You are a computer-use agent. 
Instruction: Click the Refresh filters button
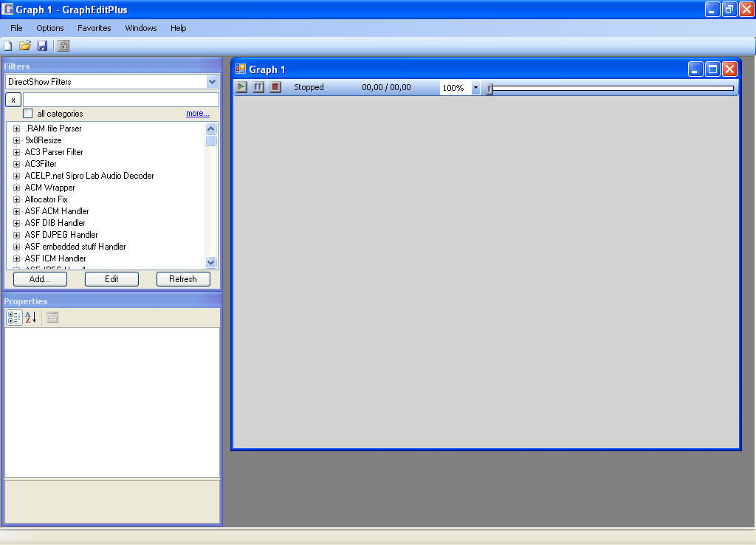183,278
